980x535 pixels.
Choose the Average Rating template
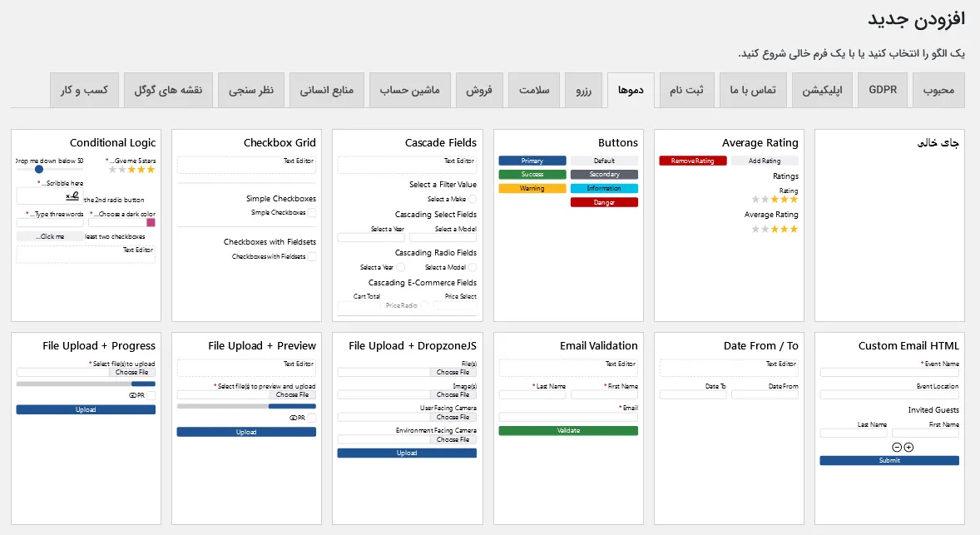coord(729,225)
